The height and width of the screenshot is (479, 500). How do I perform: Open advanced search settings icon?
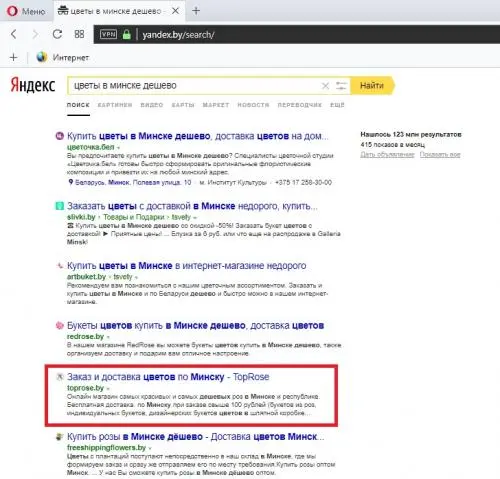pos(341,86)
